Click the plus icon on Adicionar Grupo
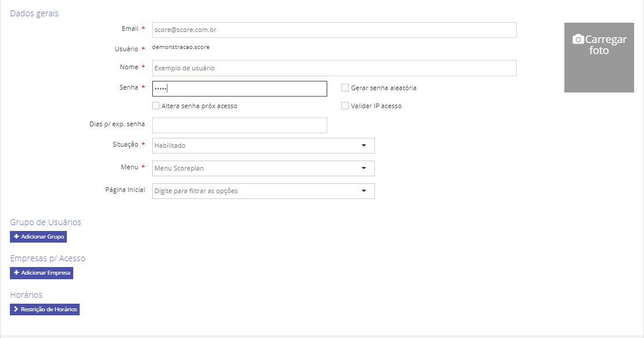Image resolution: width=644 pixels, height=338 pixels. [x=16, y=237]
